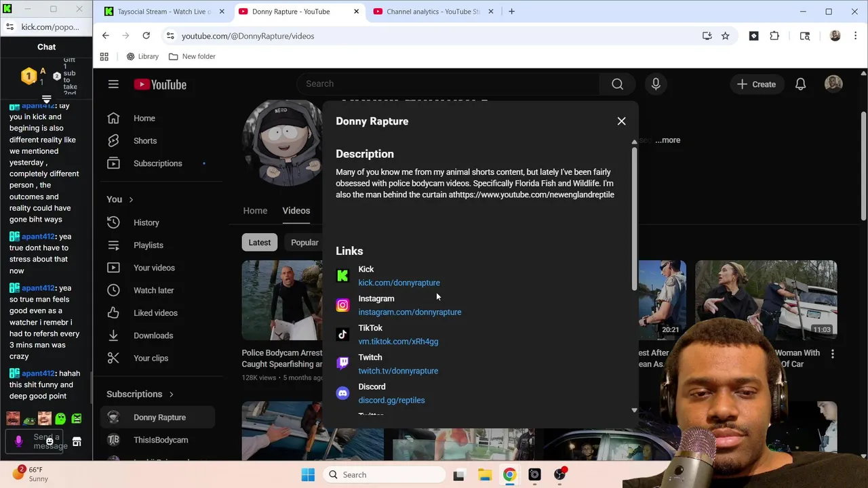
Task: Click the Discord logo icon in Links
Action: tap(342, 393)
